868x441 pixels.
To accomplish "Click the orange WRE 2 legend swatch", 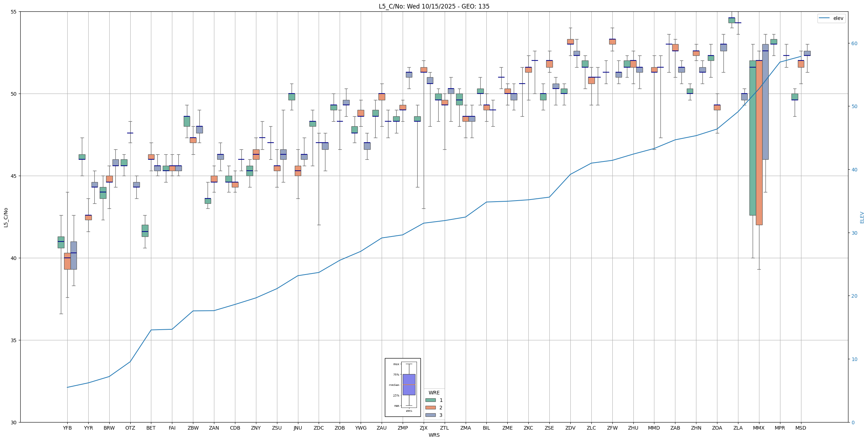I will (x=430, y=408).
